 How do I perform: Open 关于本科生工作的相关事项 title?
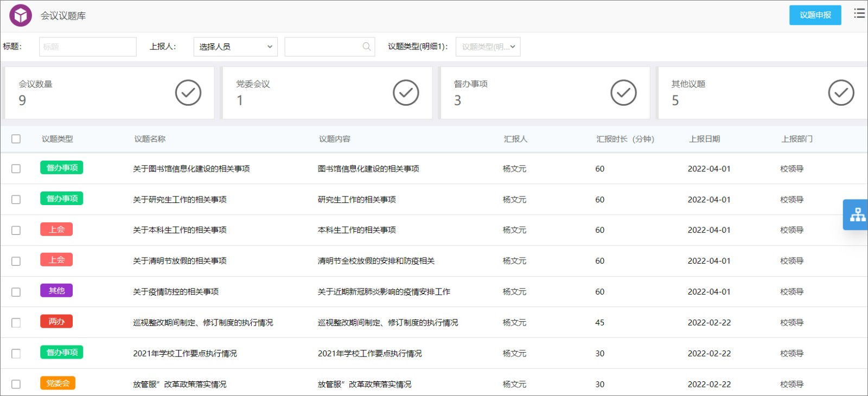point(180,230)
